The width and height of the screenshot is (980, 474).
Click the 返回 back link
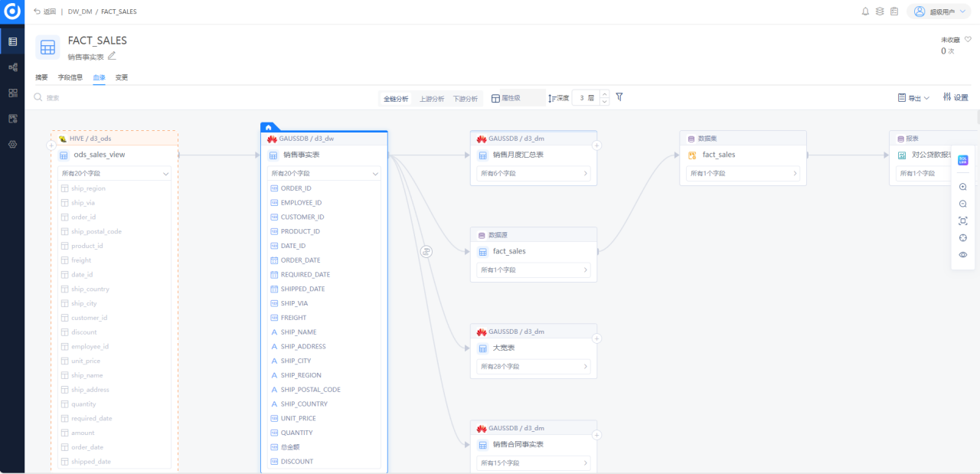45,11
